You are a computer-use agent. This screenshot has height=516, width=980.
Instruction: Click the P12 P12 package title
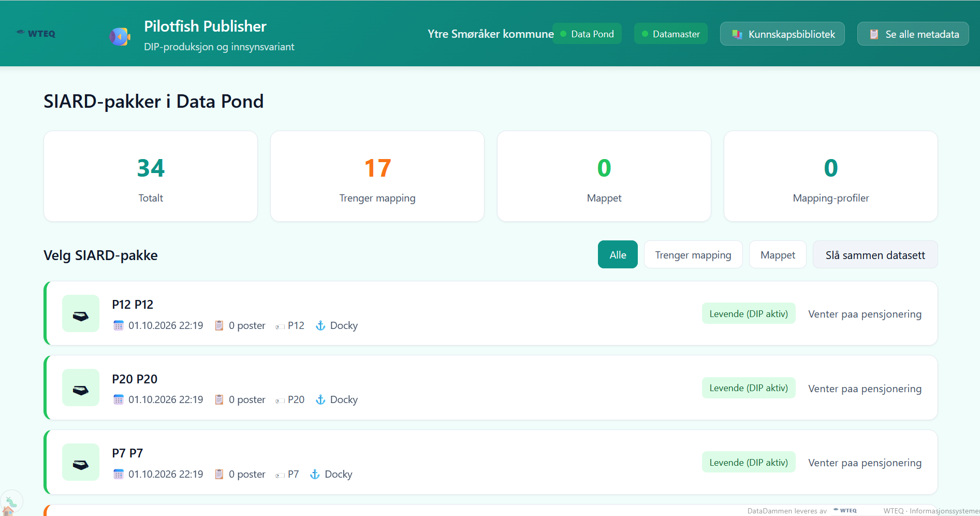coord(133,305)
